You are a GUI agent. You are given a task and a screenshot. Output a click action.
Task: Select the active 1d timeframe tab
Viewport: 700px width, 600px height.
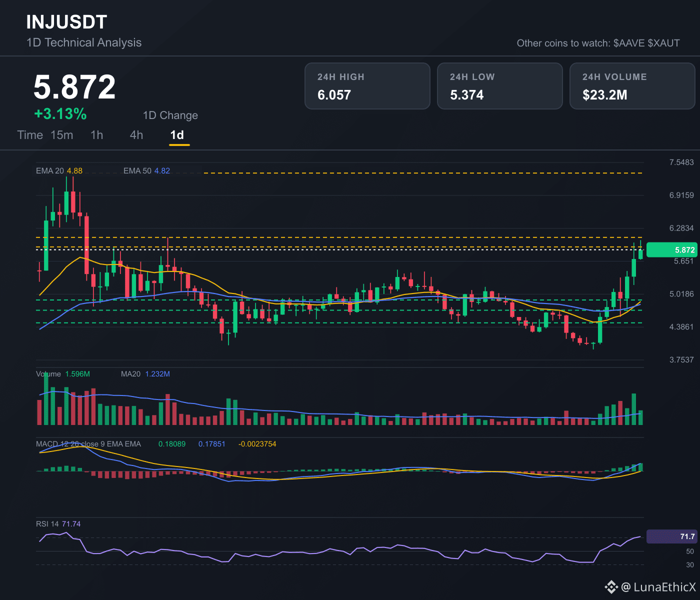click(x=177, y=135)
